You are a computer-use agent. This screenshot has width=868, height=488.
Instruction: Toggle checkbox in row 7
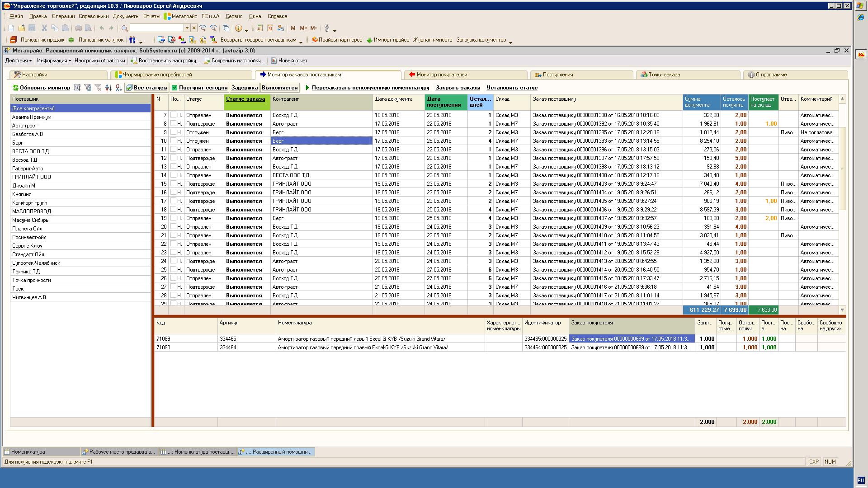(x=173, y=115)
